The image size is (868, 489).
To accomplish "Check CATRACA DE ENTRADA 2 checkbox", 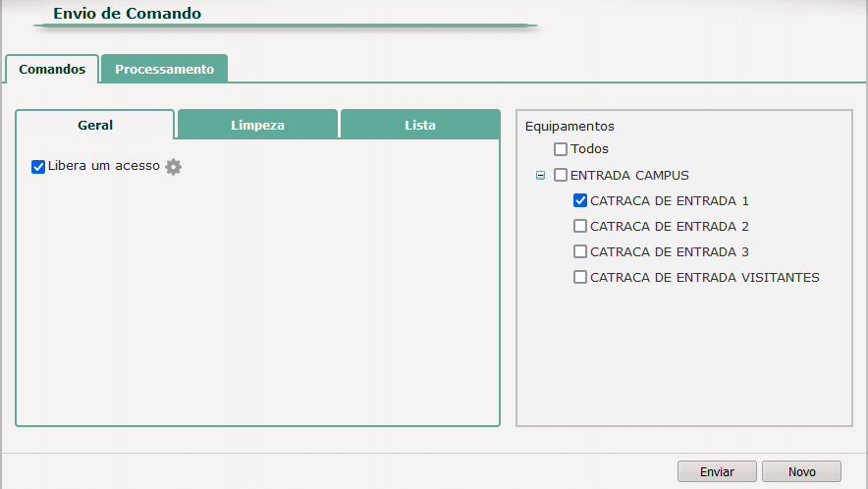I will click(x=580, y=226).
